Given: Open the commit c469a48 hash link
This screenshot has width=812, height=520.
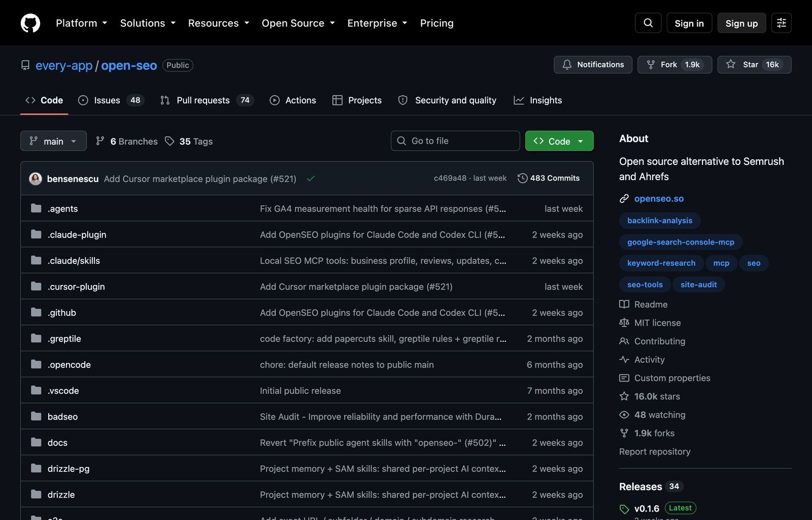Looking at the screenshot, I should [x=450, y=178].
